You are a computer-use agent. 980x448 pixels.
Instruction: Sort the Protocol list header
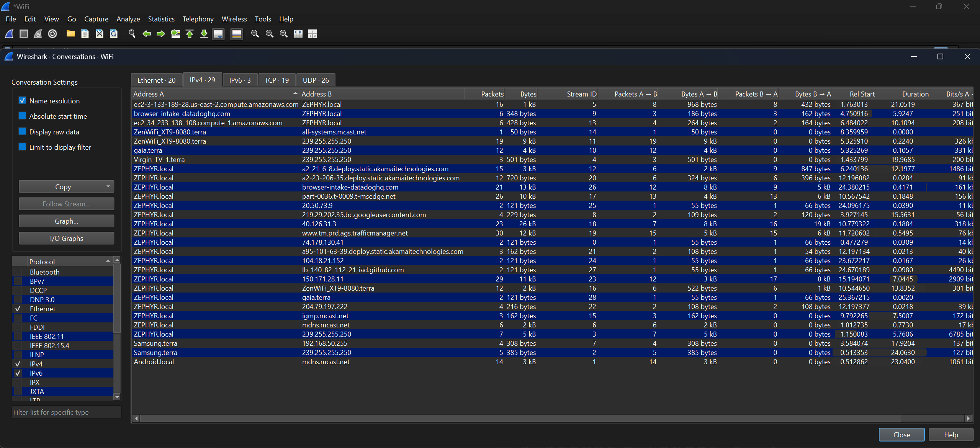click(69, 262)
